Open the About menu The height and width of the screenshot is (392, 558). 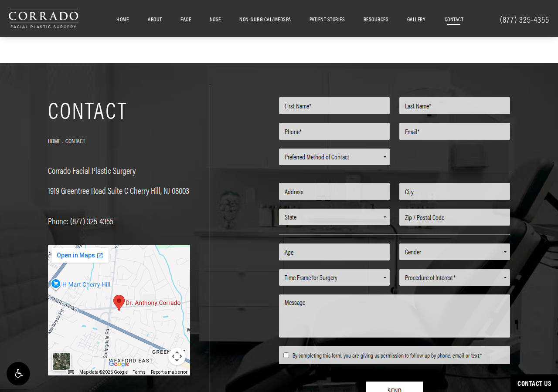[155, 19]
